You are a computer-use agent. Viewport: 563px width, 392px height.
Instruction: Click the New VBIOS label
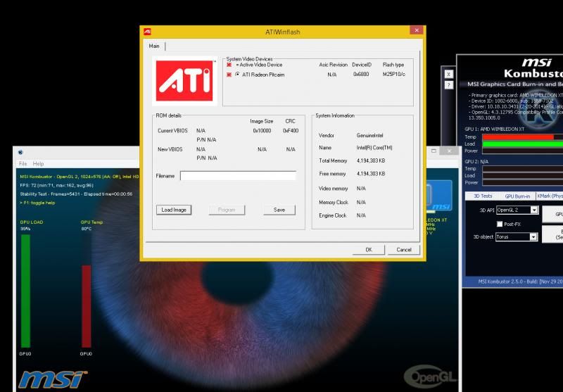coord(170,149)
